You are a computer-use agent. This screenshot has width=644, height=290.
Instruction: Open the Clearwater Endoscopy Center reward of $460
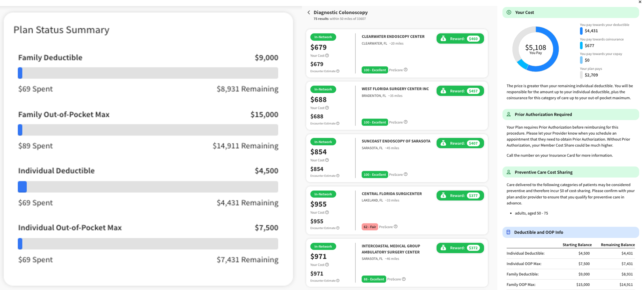(460, 39)
